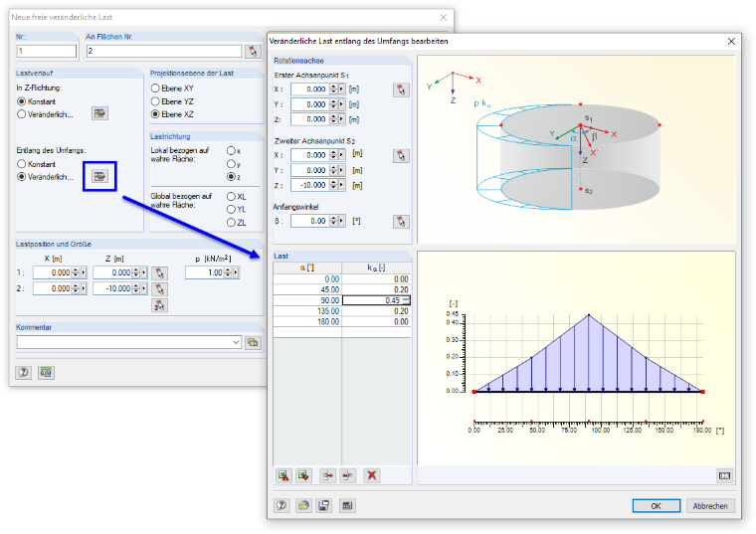Step the S1 Y coordinate spinner
The width and height of the screenshot is (756, 534).
[x=333, y=104]
